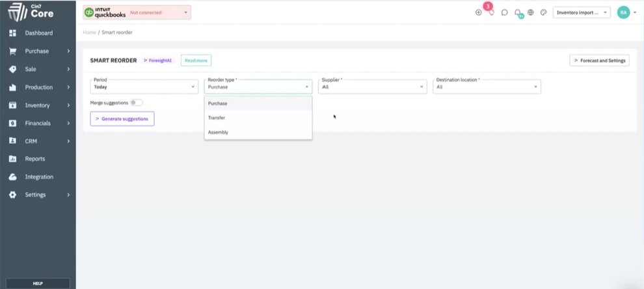
Task: Toggle the Merge suggestions switch
Action: [x=136, y=103]
